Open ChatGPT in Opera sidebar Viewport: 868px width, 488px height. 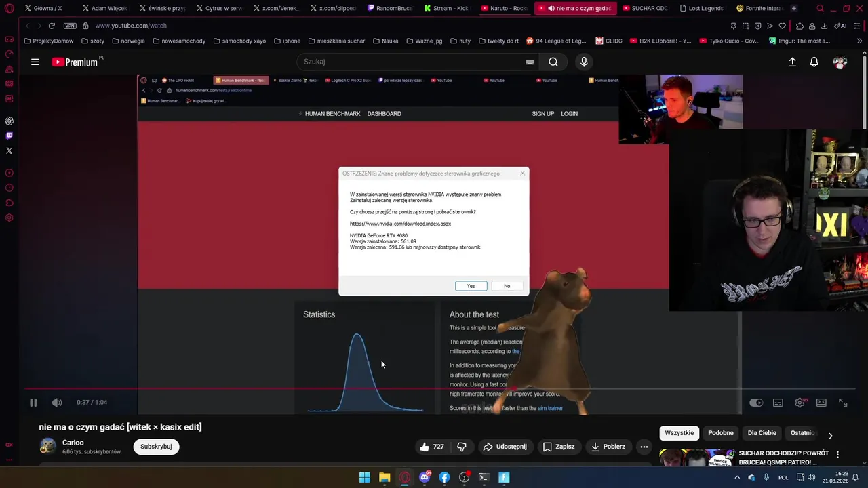9,121
